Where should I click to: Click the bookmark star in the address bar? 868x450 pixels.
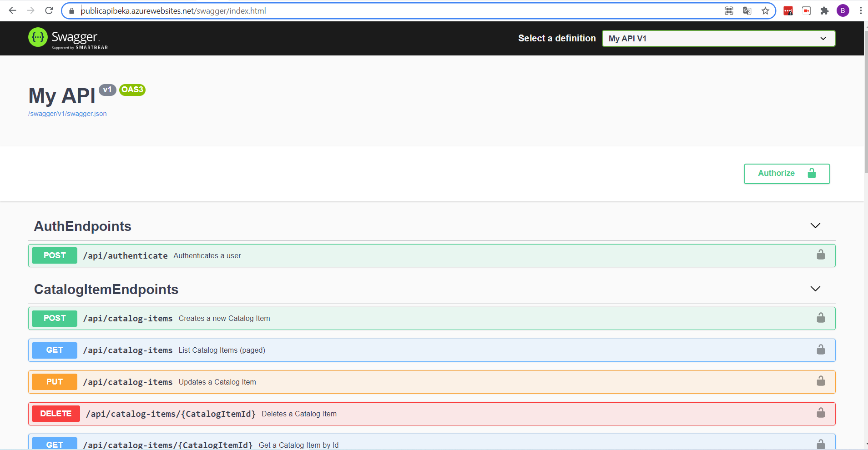(x=765, y=10)
